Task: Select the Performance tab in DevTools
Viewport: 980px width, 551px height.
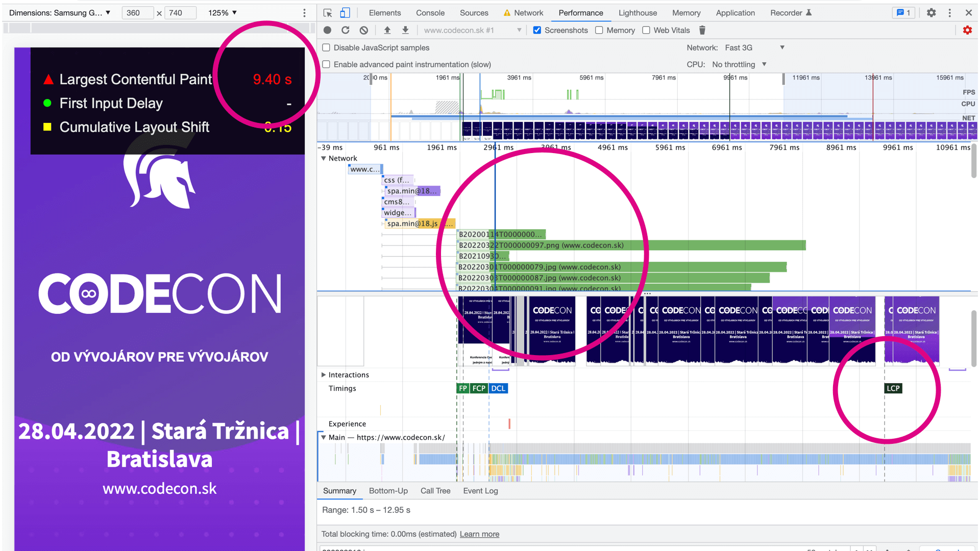Action: click(580, 12)
